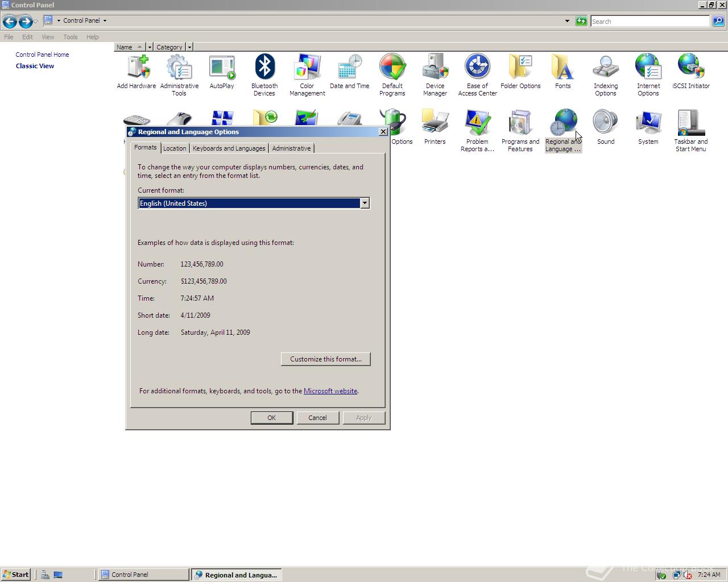Click the search magnifier button
Image resolution: width=728 pixels, height=582 pixels.
(x=718, y=21)
